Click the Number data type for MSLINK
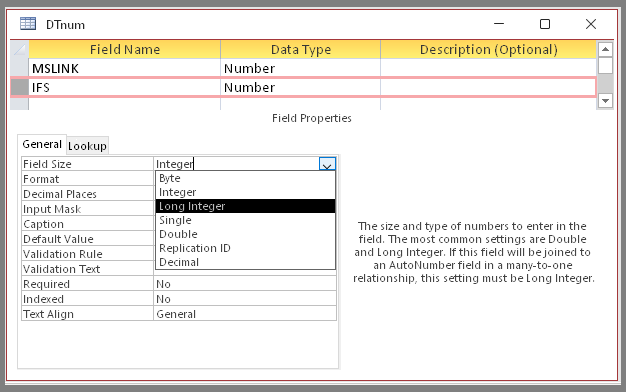Screen dimensions: 626x392 point(300,68)
